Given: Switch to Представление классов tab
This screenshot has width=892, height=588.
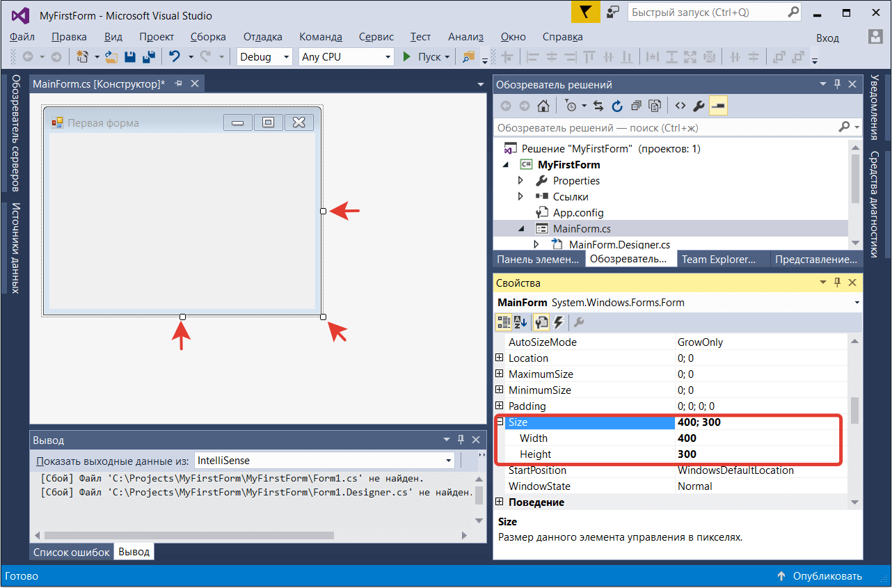Looking at the screenshot, I should pos(817,259).
